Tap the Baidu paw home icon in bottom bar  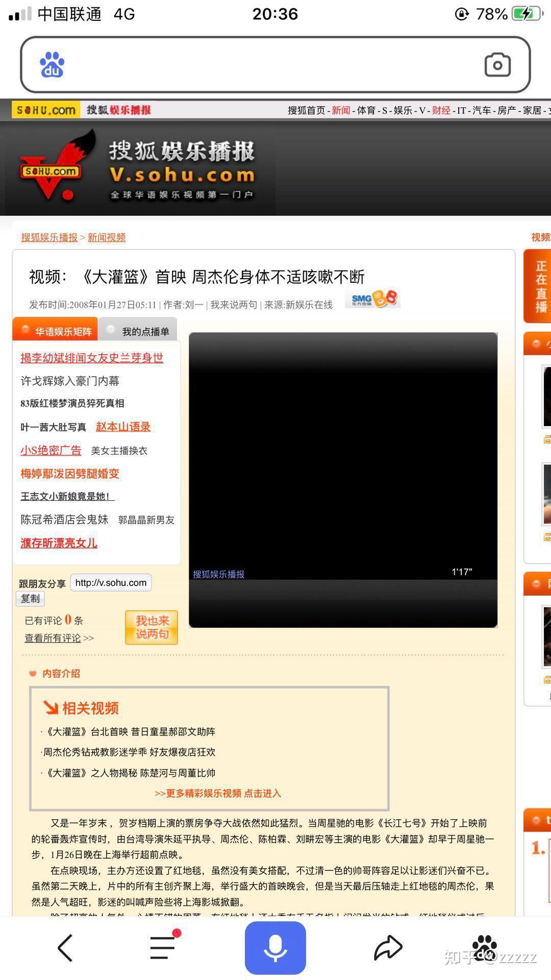[x=484, y=948]
